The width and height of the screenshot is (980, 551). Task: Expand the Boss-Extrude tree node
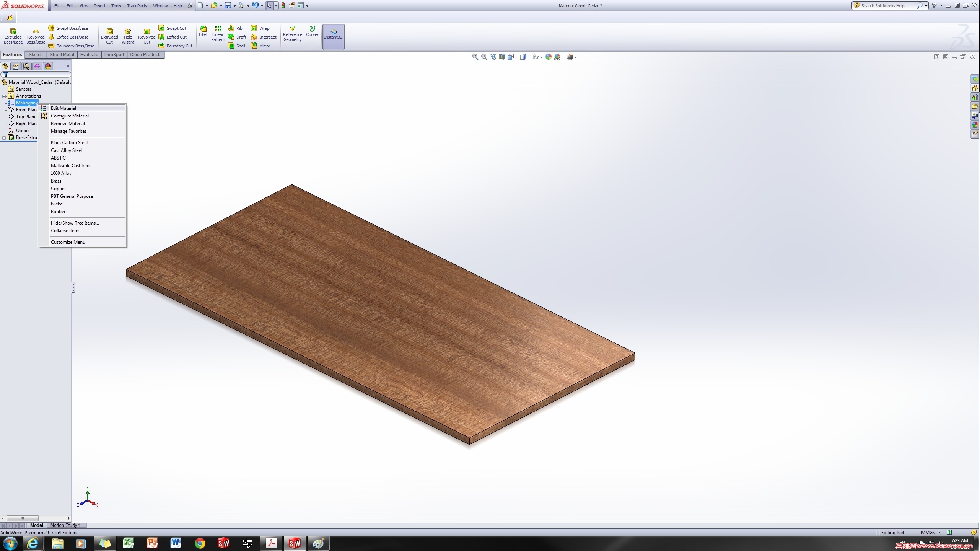point(4,137)
